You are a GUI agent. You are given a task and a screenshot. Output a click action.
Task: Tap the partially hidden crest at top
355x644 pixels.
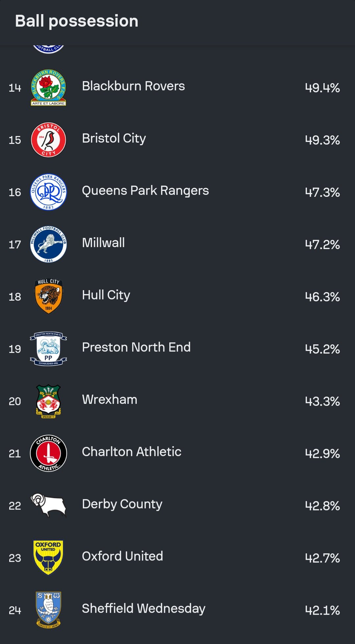click(48, 49)
